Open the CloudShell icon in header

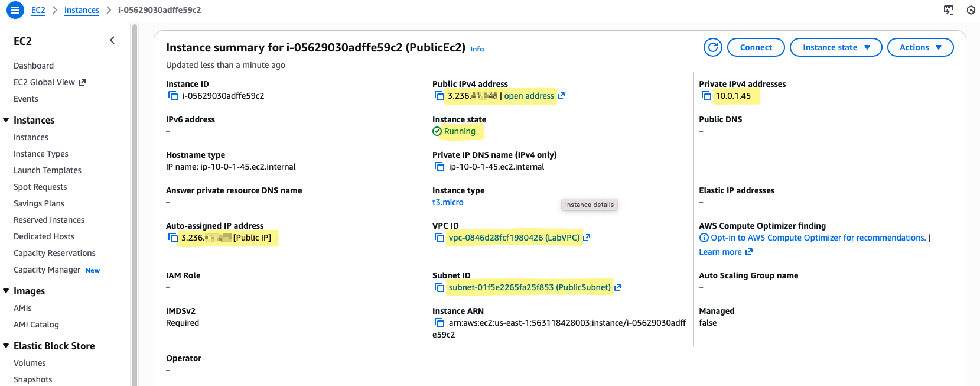click(x=949, y=10)
